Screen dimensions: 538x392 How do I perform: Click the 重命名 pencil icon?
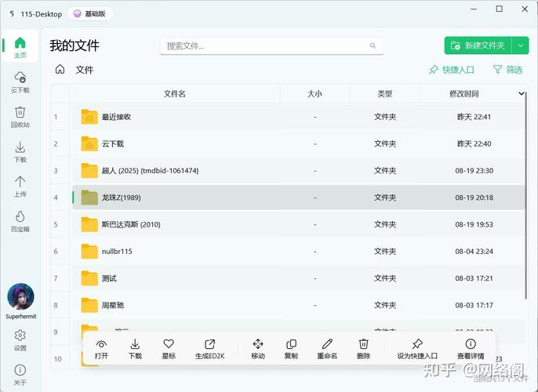[x=327, y=344]
